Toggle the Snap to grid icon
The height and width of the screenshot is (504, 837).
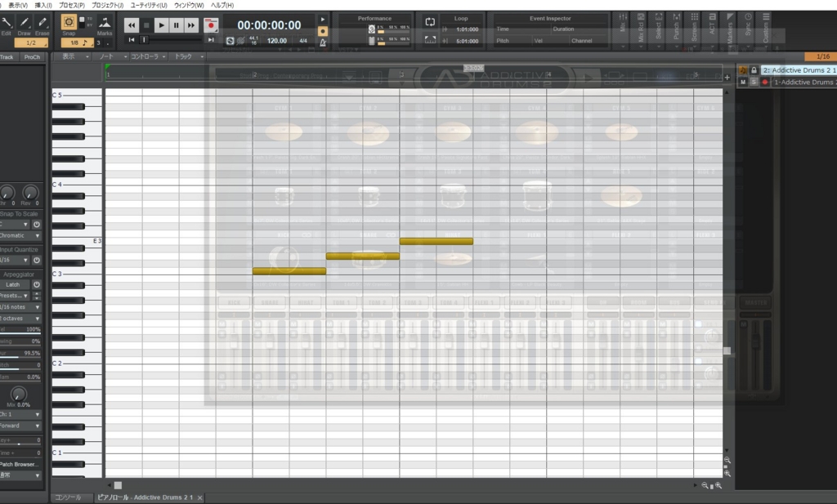pos(69,22)
